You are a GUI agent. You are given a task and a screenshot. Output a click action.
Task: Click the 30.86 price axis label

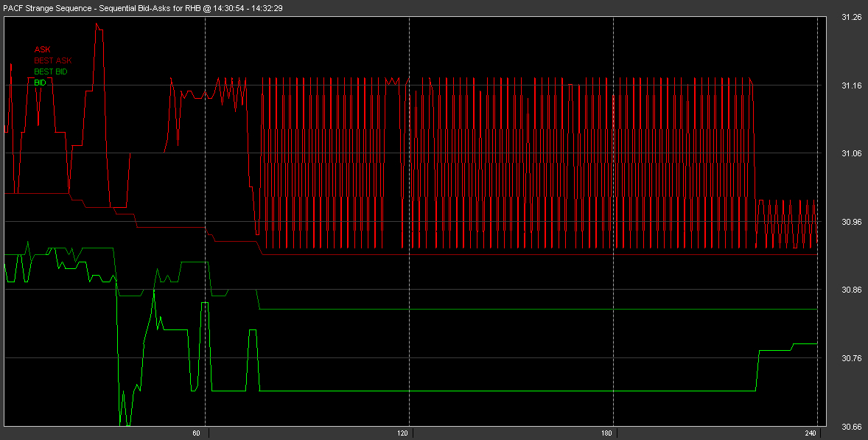pos(851,290)
